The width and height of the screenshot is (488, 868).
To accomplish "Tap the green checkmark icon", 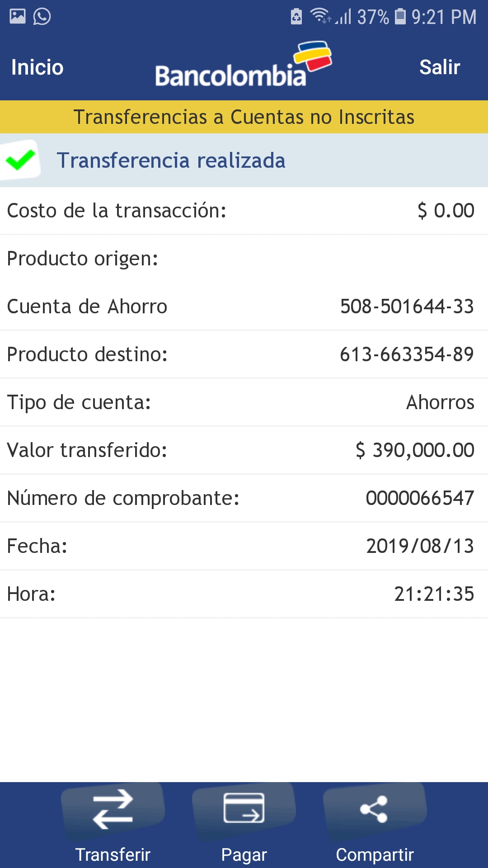I will [x=20, y=160].
